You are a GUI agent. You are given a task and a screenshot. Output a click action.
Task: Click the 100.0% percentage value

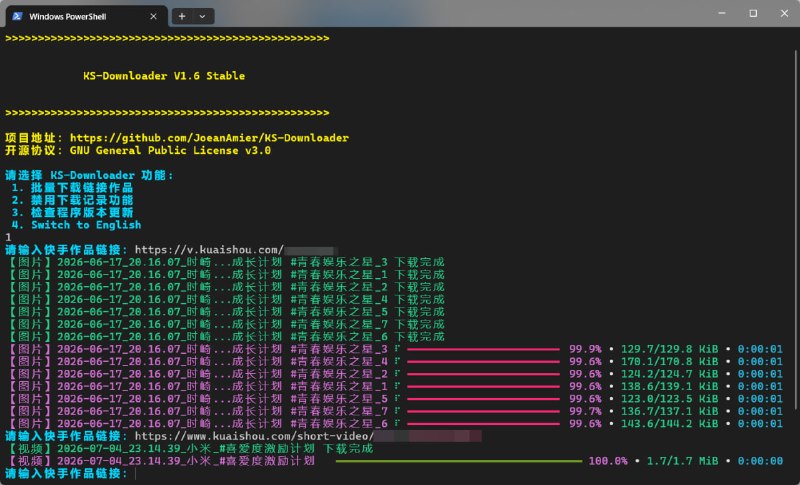pos(608,461)
